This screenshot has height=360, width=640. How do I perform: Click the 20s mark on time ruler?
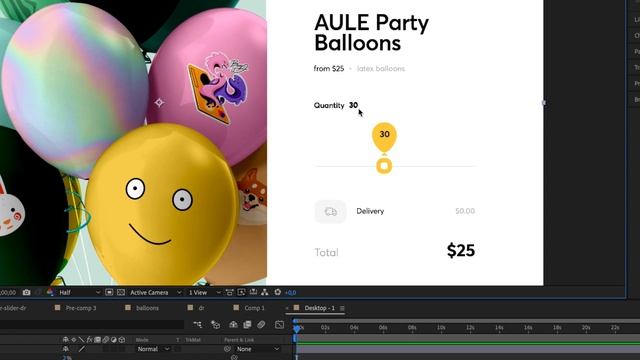(586, 328)
